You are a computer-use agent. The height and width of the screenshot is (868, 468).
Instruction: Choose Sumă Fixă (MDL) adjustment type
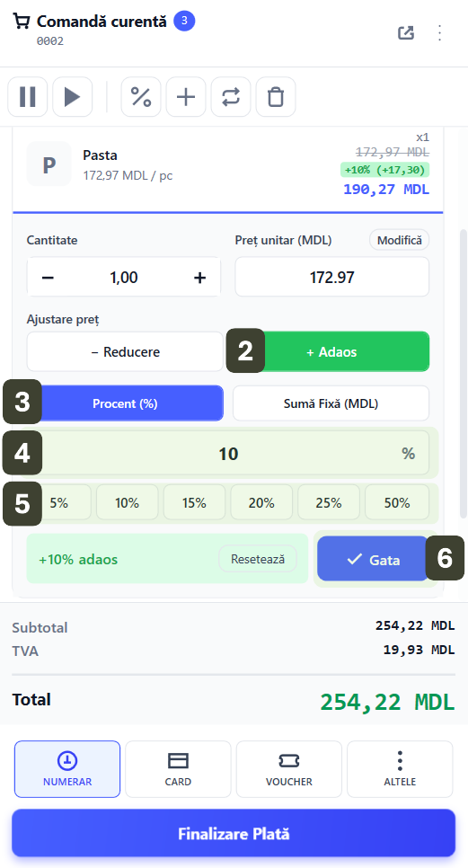[x=331, y=403]
